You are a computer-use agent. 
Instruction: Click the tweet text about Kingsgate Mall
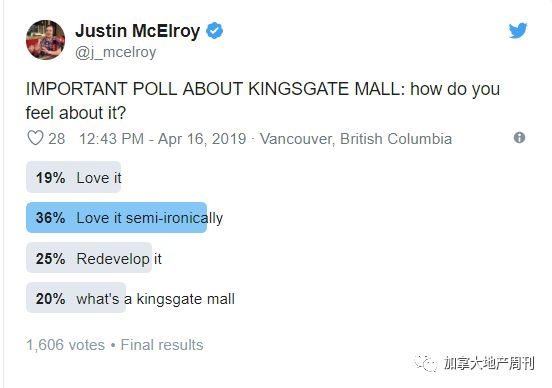tap(263, 101)
